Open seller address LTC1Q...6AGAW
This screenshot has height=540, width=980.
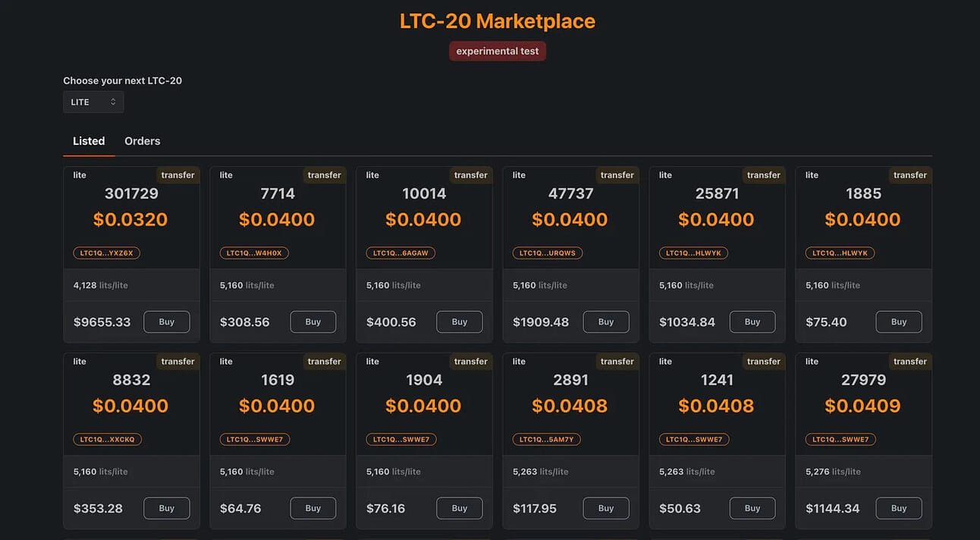point(400,253)
